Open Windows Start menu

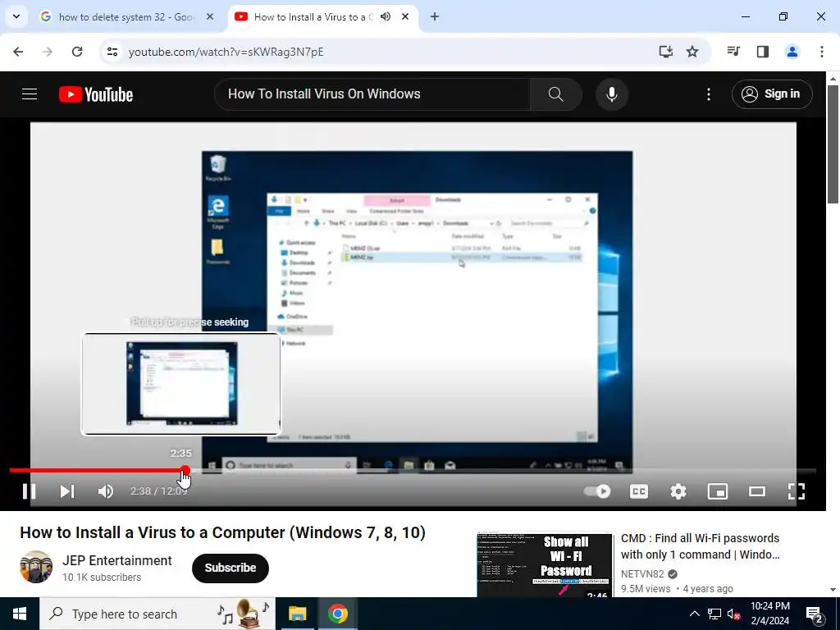(20, 614)
